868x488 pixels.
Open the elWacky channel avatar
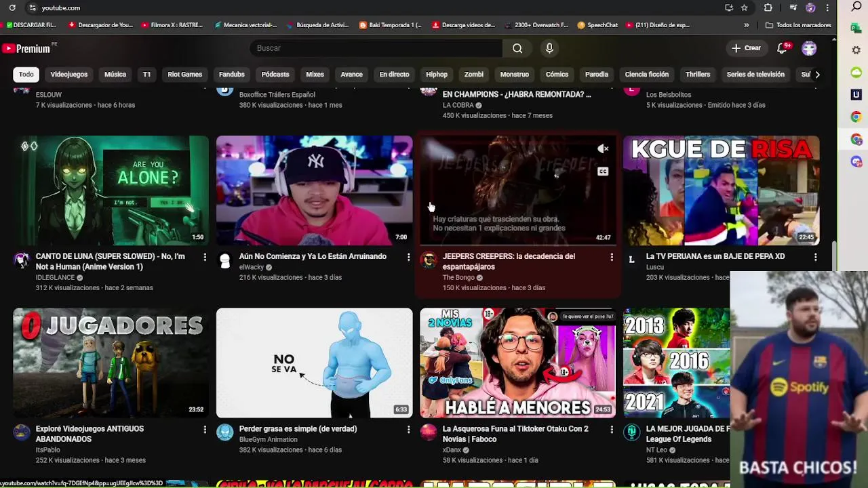point(225,260)
